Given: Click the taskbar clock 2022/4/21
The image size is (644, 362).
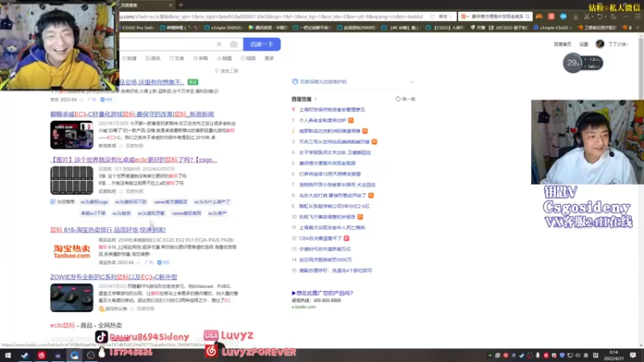Looking at the screenshot, I should (x=614, y=356).
